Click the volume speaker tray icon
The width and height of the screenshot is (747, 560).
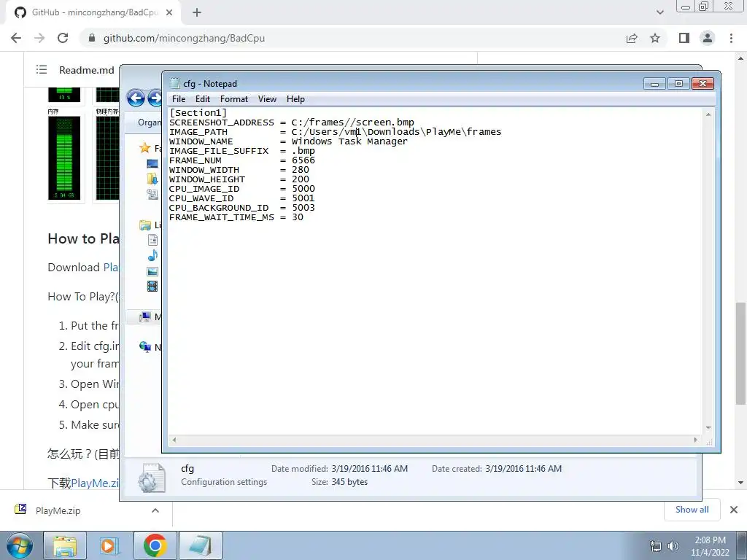673,545
